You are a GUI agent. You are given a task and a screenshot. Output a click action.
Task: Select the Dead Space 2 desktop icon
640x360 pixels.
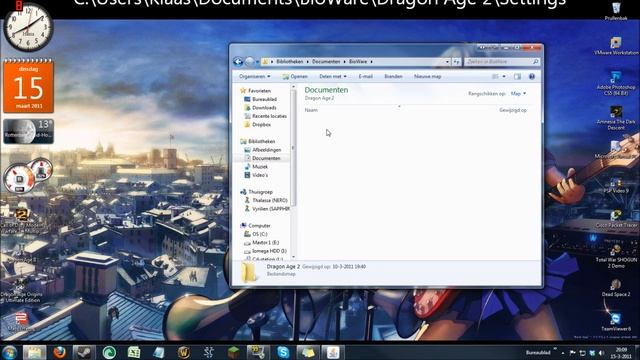(616, 287)
